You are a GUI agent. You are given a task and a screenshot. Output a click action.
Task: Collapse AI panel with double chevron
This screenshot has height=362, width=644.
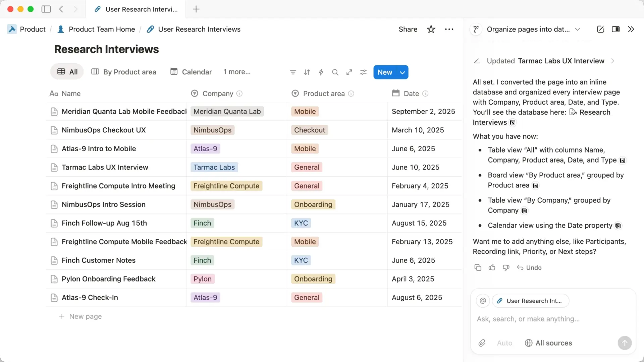[631, 29]
